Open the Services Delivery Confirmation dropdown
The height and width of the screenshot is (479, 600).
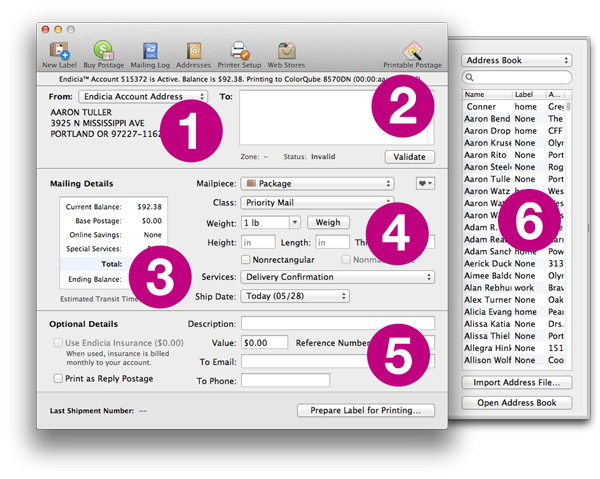[338, 277]
